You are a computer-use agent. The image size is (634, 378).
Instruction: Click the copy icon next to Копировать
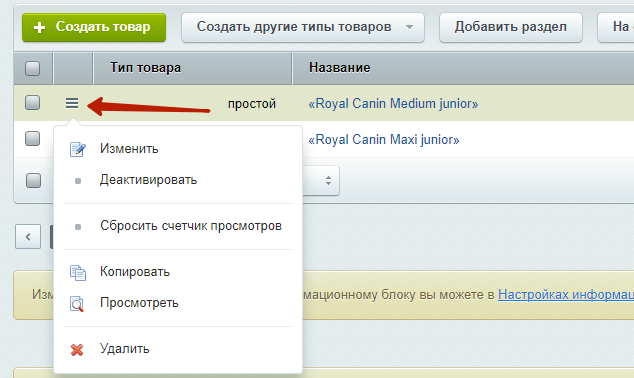click(78, 272)
